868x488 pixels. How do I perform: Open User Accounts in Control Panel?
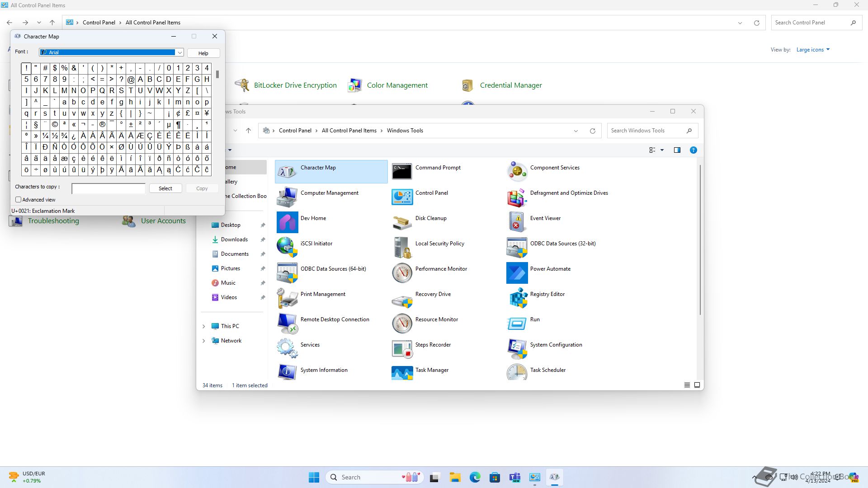coord(163,221)
